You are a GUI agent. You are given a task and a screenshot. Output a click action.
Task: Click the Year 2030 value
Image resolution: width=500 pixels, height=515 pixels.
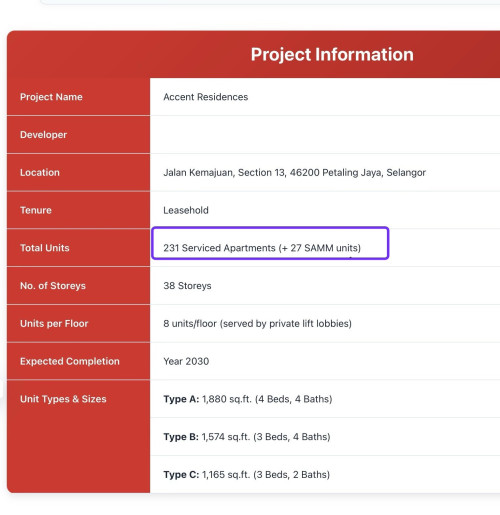point(186,361)
